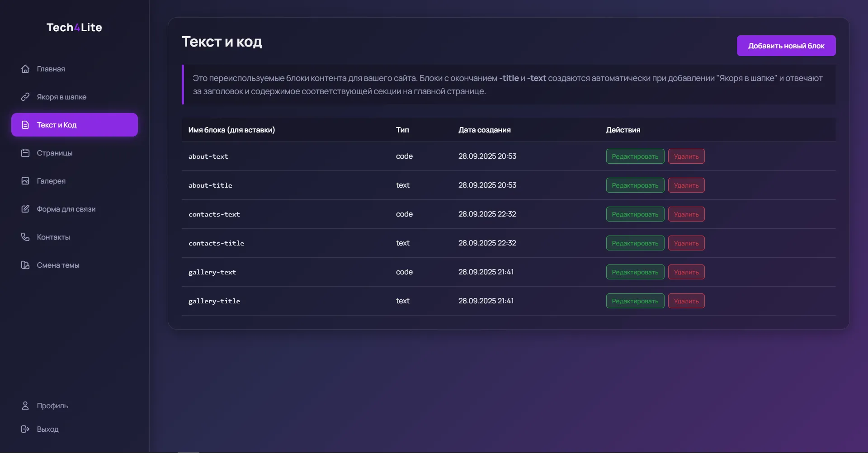Click the image icon beside Галерея
868x453 pixels.
(25, 181)
